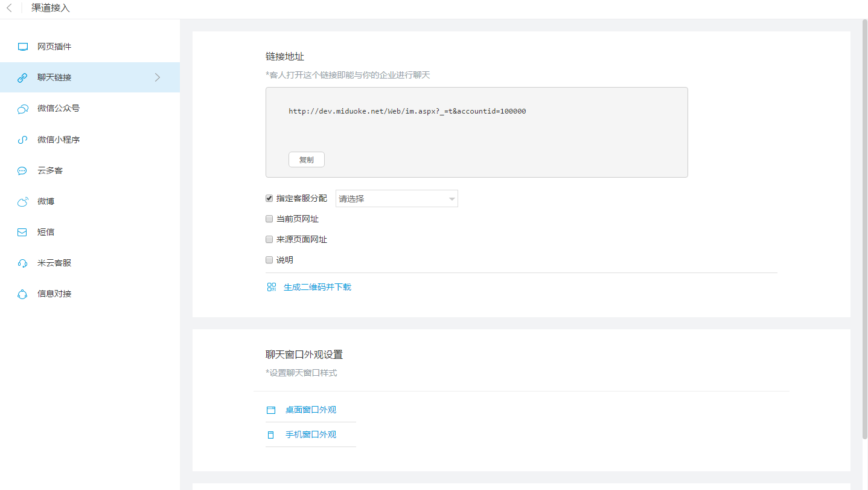
Task: Expand the 聊天链接 chevron arrow
Action: click(x=158, y=77)
